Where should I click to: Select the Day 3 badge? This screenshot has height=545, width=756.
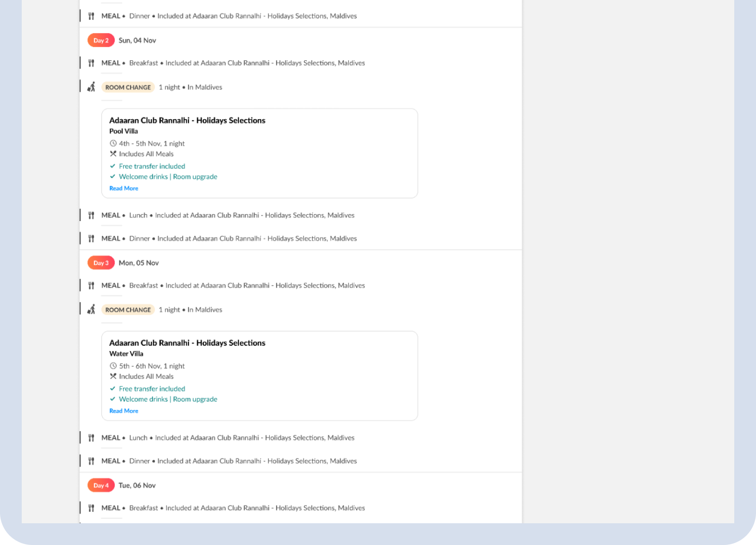coord(101,263)
